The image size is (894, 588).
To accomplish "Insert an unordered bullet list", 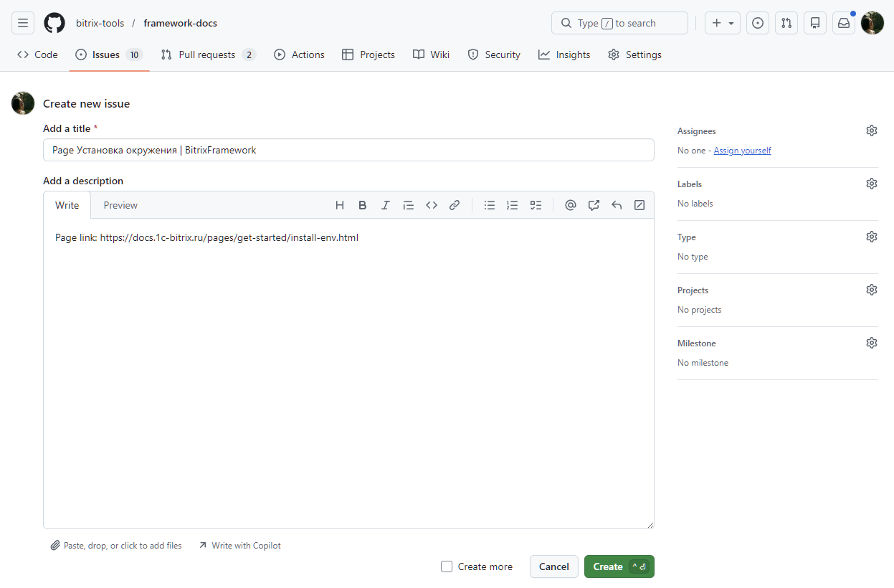I will [x=490, y=205].
